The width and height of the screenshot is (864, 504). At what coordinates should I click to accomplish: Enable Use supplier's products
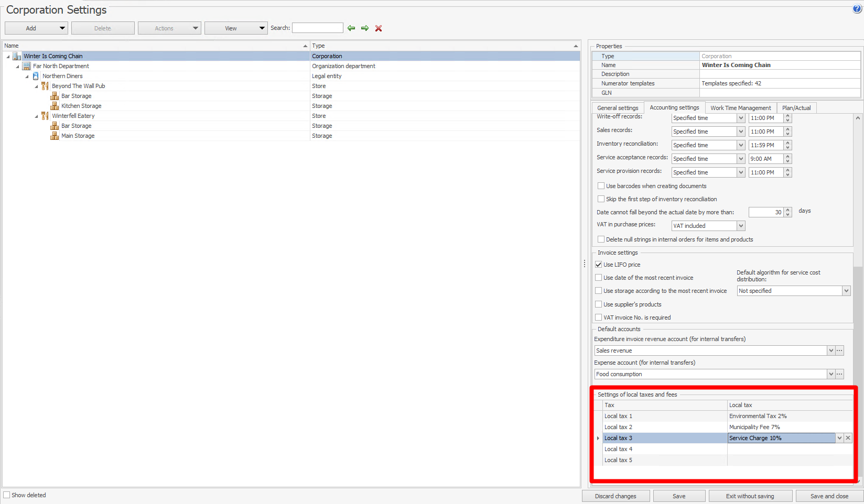tap(599, 304)
